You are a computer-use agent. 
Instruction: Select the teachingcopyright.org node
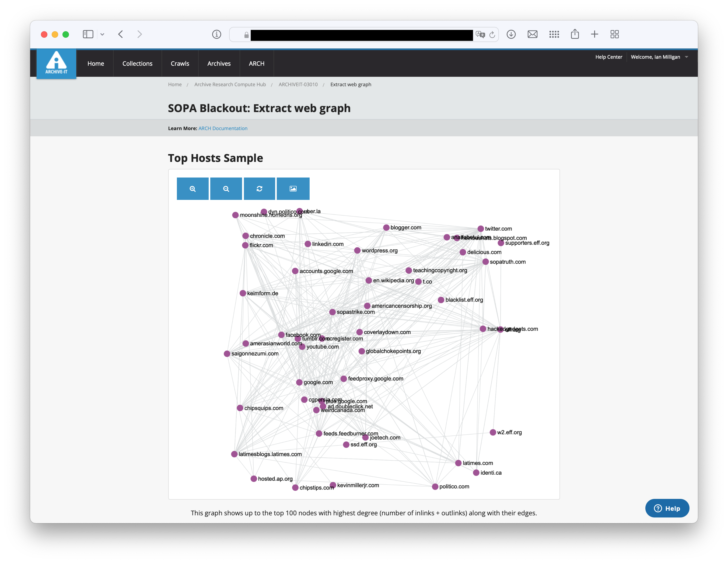coord(408,270)
